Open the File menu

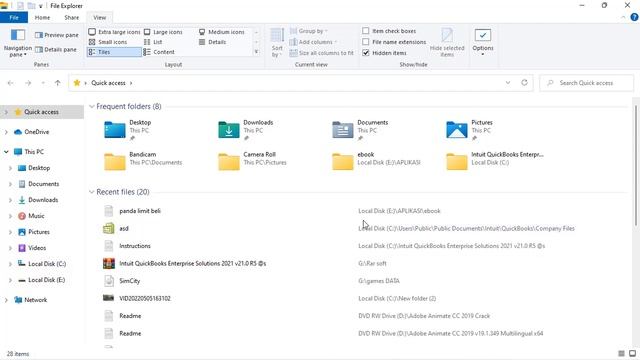(14, 18)
